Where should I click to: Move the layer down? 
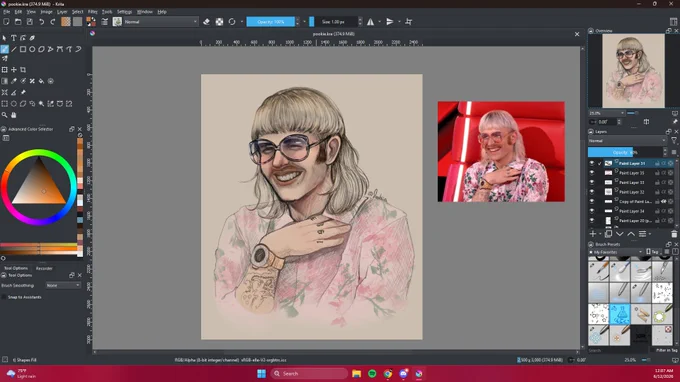(x=620, y=234)
